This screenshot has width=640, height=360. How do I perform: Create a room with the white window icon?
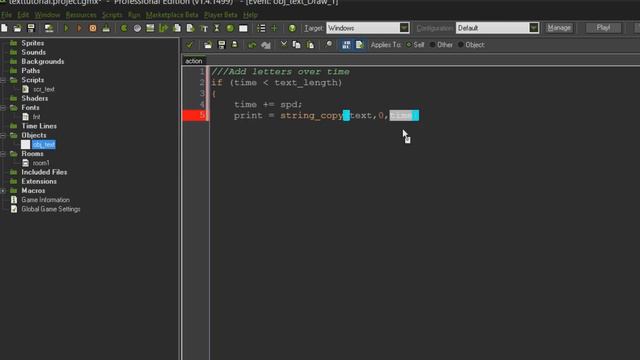coord(243,28)
